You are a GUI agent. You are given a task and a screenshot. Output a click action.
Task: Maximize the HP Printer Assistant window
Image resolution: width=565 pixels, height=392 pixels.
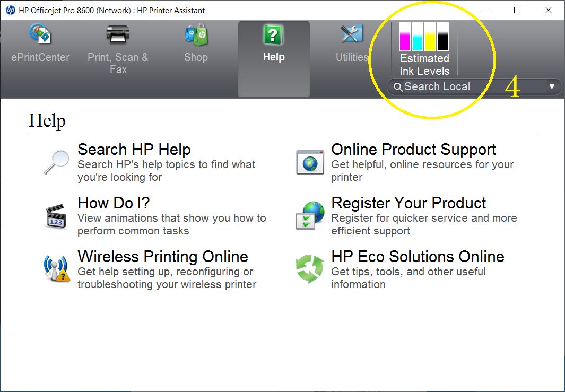517,10
